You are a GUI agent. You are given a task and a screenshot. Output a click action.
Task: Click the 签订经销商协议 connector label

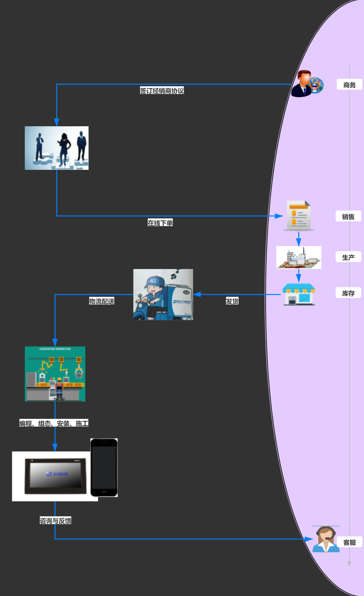coord(162,91)
